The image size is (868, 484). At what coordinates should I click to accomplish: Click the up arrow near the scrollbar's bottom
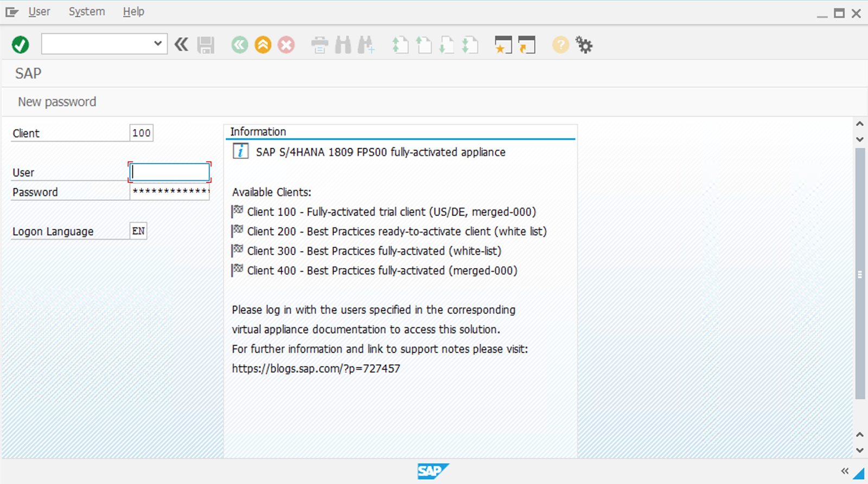[860, 435]
